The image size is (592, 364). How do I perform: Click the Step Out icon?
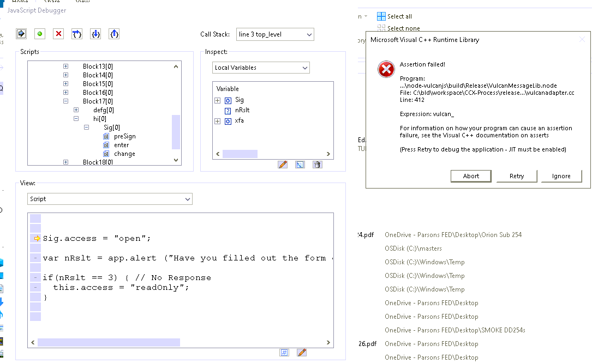[x=114, y=34]
